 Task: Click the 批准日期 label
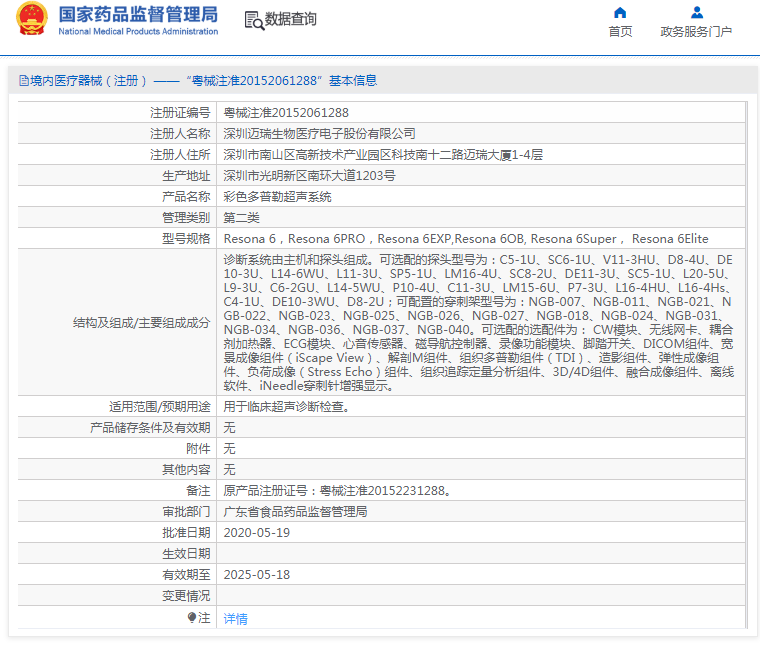click(x=186, y=533)
